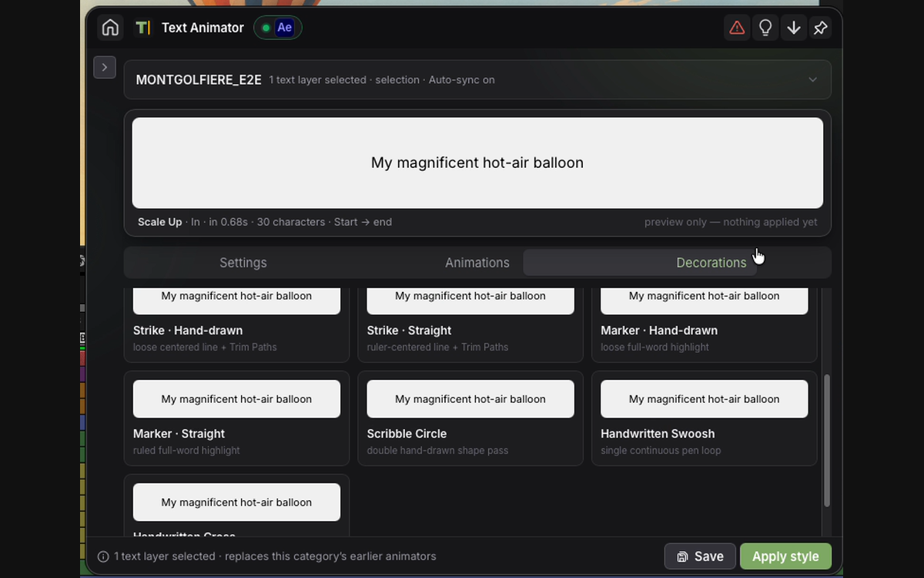Pin the panel with the pin icon
This screenshot has height=578, width=924.
821,28
